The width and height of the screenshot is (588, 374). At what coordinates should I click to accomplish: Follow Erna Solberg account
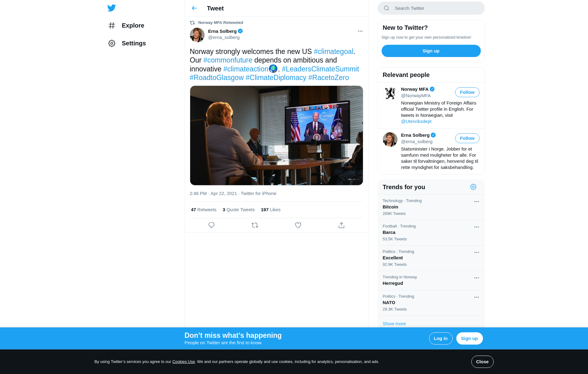467,138
